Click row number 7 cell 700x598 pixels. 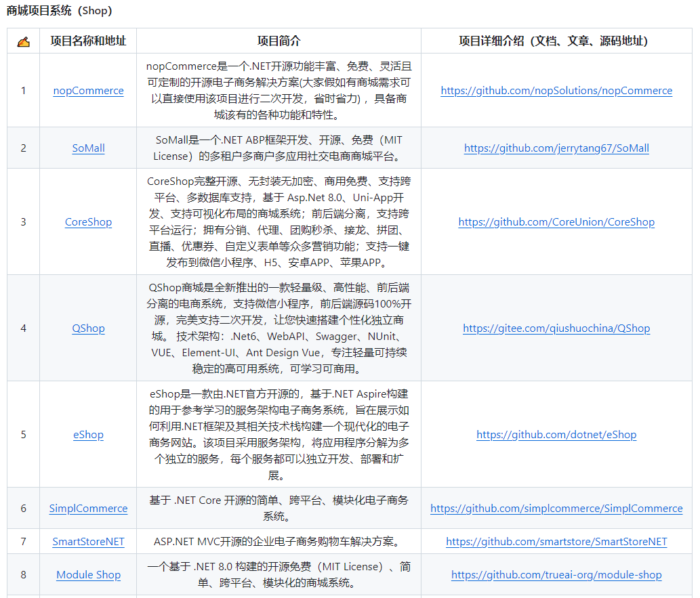pyautogui.click(x=23, y=541)
